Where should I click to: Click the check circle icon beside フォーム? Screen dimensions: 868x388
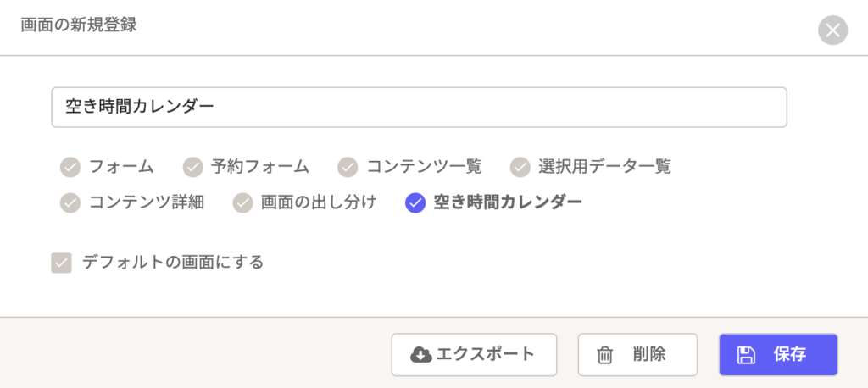(x=70, y=167)
